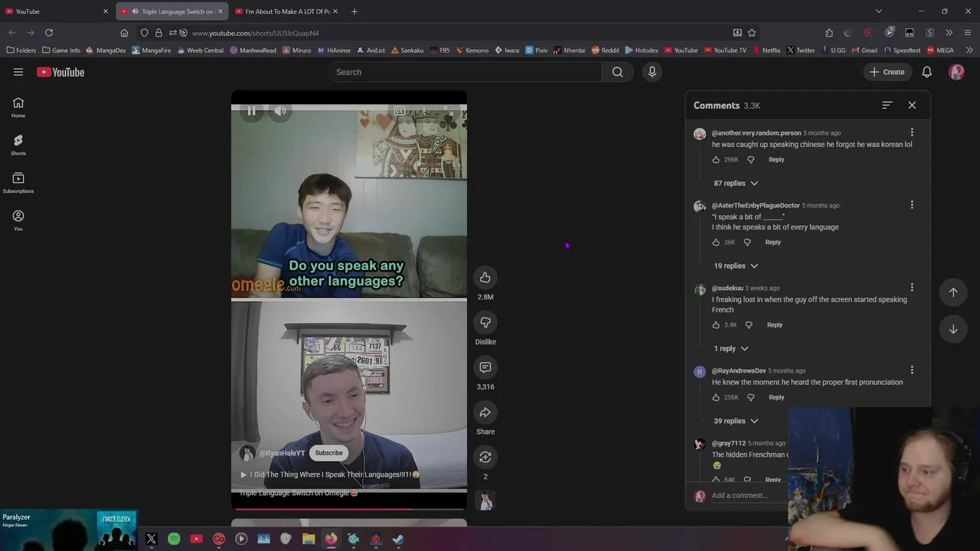
Task: Open a new browser tab
Action: 354,11
